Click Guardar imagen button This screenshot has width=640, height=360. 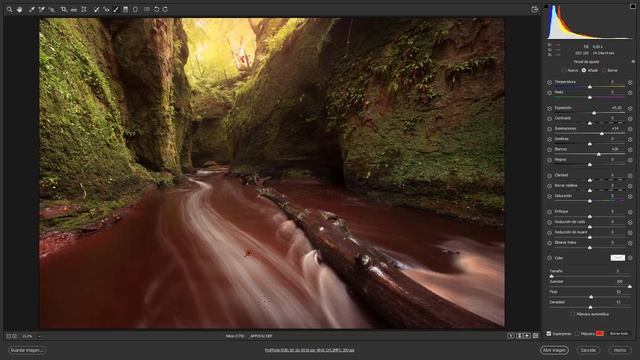point(27,350)
